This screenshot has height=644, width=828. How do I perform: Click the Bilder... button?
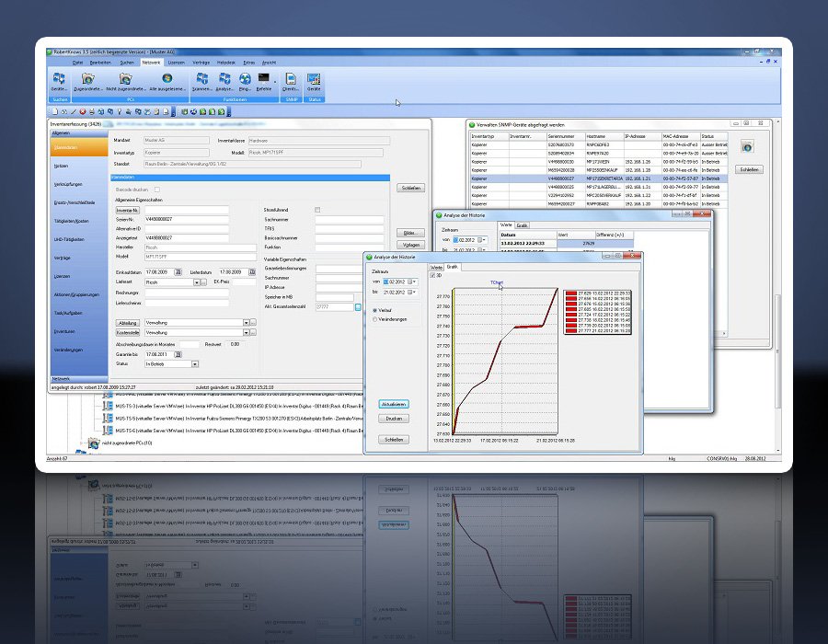pyautogui.click(x=410, y=233)
